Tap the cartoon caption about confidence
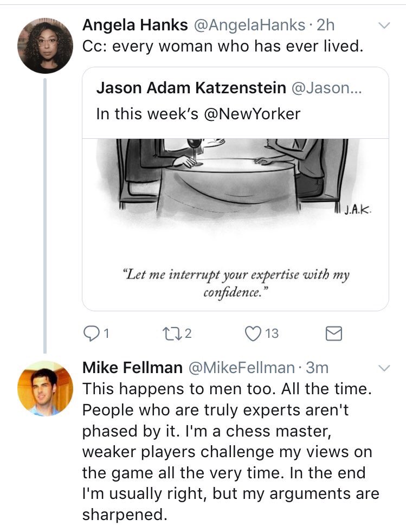The width and height of the screenshot is (406, 532). point(235,283)
